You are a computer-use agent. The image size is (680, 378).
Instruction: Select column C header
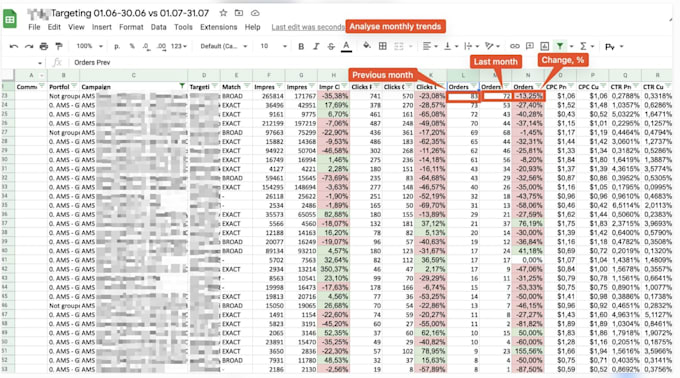coord(134,75)
